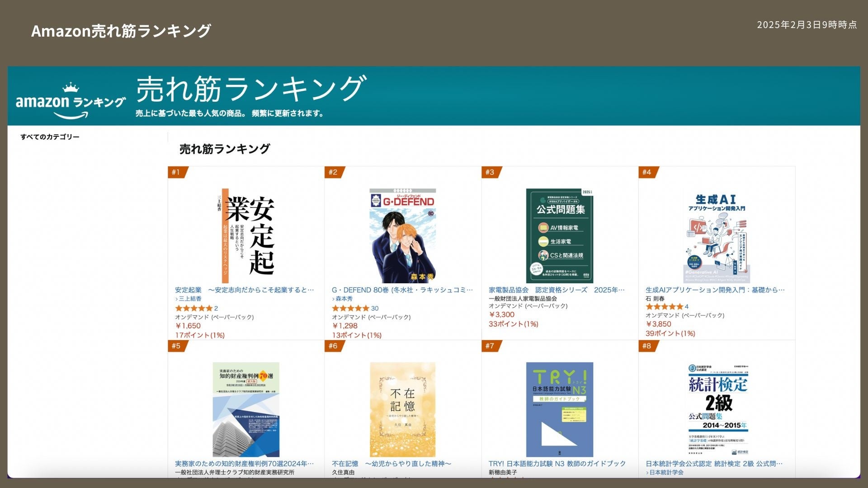
Task: Click the 安定起業 title link
Action: coord(244,290)
